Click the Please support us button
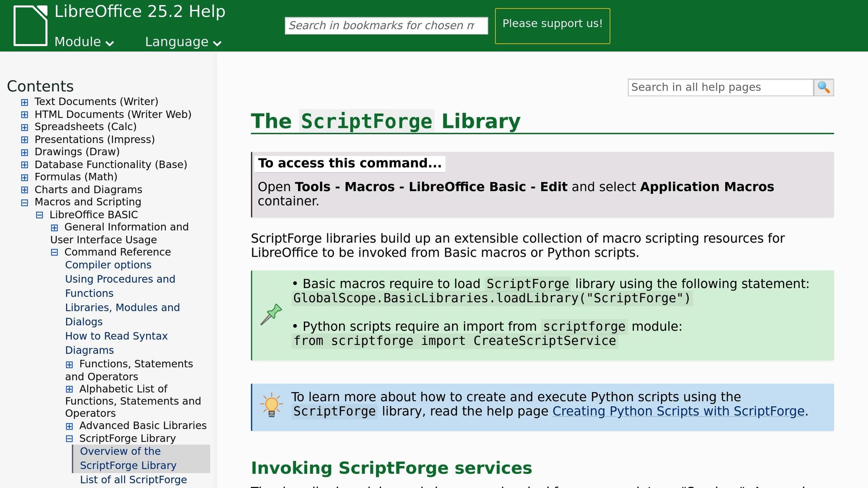868x488 pixels. 552,26
